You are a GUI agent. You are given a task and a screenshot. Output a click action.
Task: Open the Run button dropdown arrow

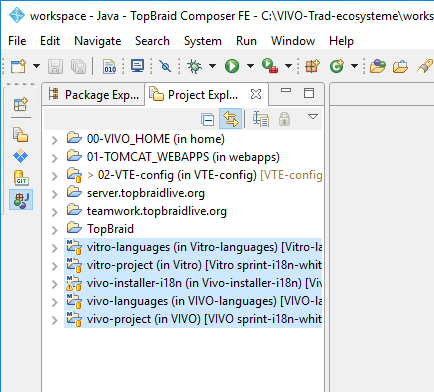250,66
